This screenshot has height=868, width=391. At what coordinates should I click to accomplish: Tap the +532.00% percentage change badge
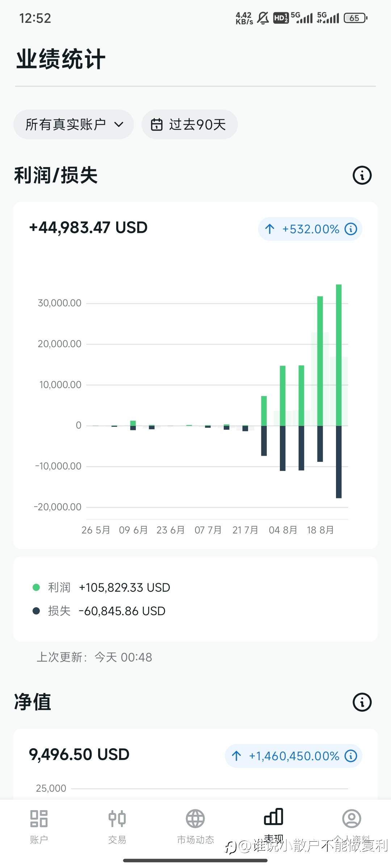310,229
